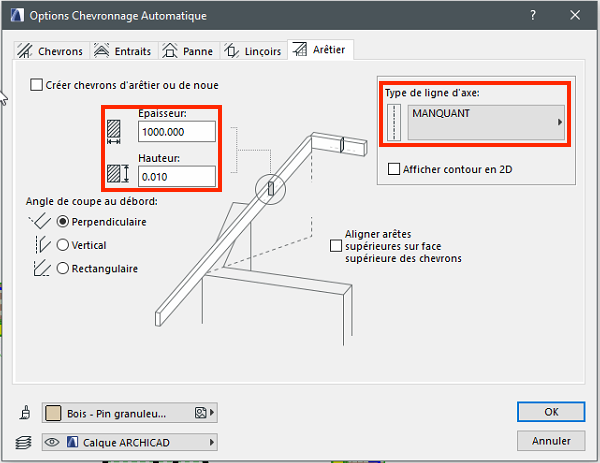600x463 pixels.
Task: Open the Entraits tab
Action: coord(124,51)
